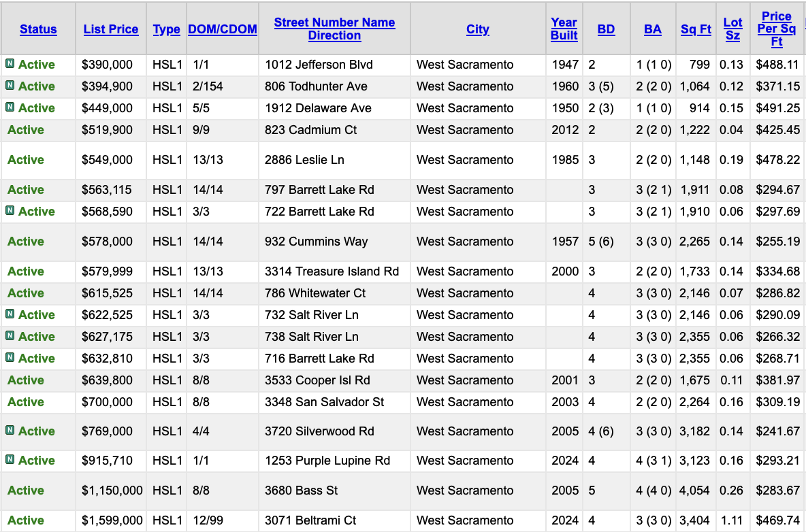Sort by Year Built header
The height and width of the screenshot is (532, 806).
[564, 29]
